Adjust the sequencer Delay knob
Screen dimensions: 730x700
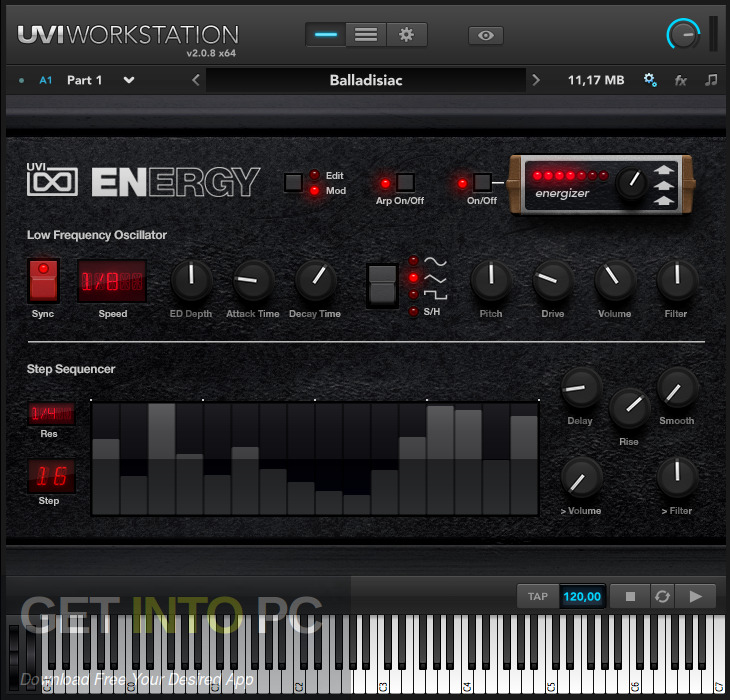pyautogui.click(x=581, y=388)
